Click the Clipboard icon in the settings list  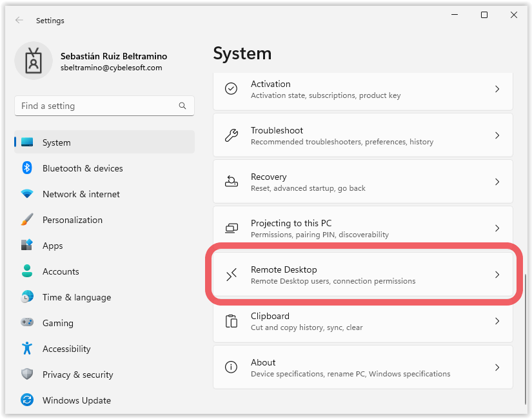pyautogui.click(x=232, y=321)
